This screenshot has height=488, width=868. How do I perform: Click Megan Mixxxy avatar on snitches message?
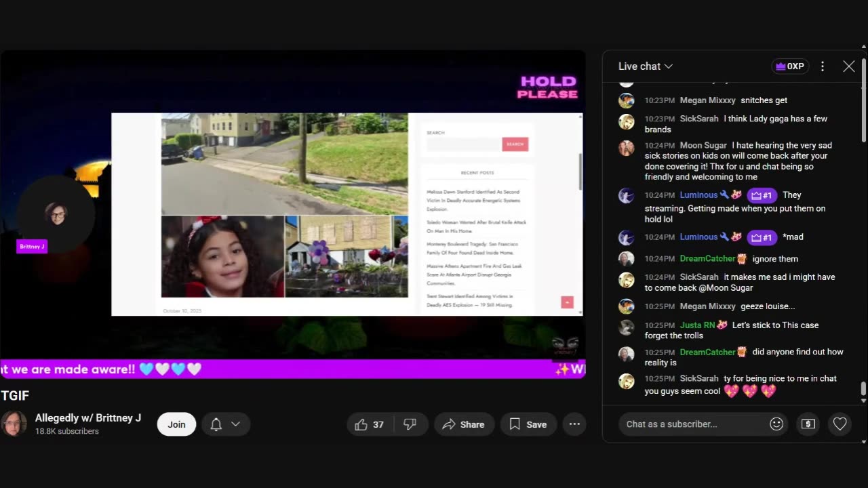coord(627,100)
